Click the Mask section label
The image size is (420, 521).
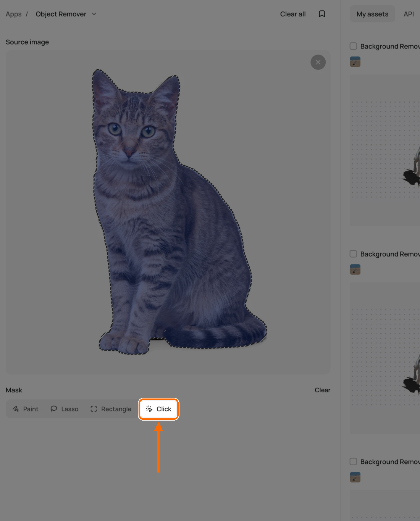point(14,390)
